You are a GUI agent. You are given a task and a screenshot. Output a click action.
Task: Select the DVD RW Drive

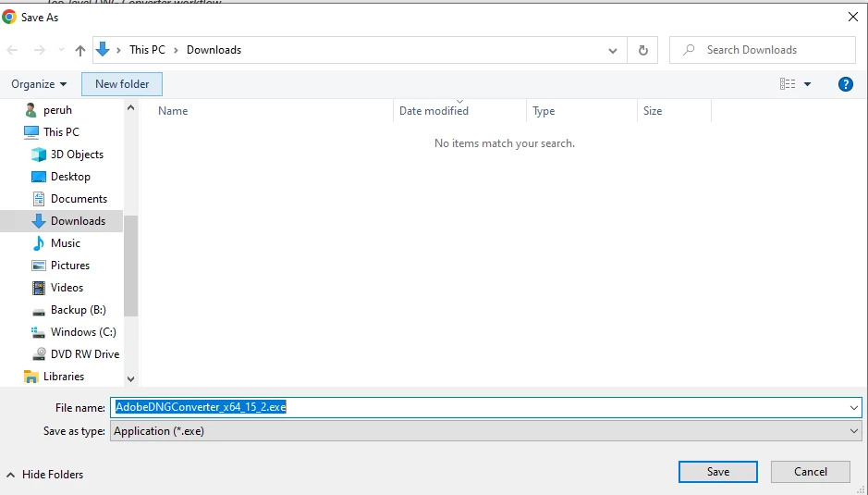point(85,353)
